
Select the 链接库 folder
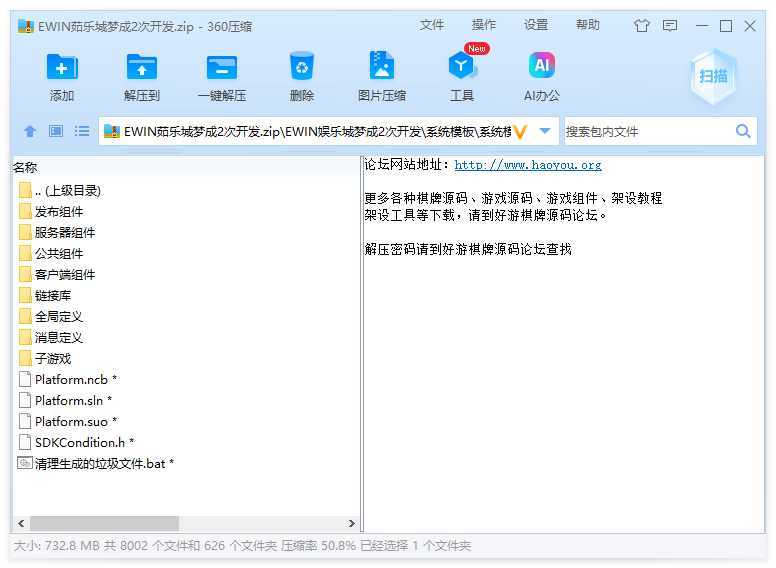pyautogui.click(x=45, y=296)
